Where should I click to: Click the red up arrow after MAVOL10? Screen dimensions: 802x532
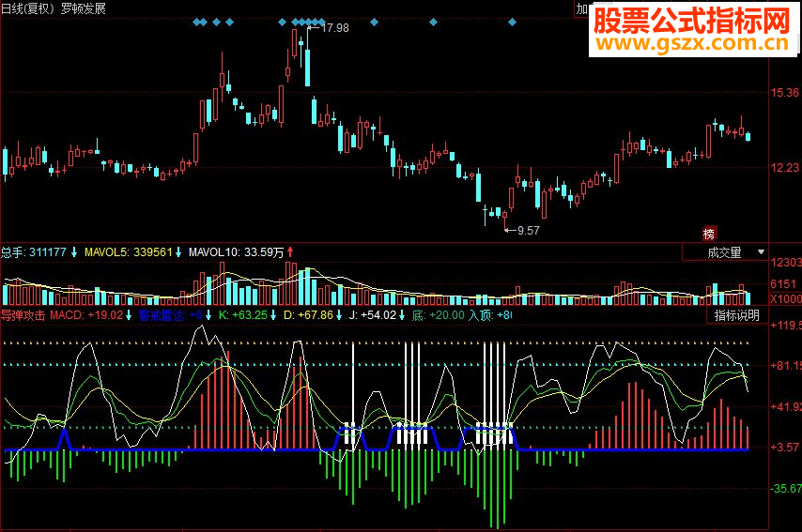coord(290,252)
